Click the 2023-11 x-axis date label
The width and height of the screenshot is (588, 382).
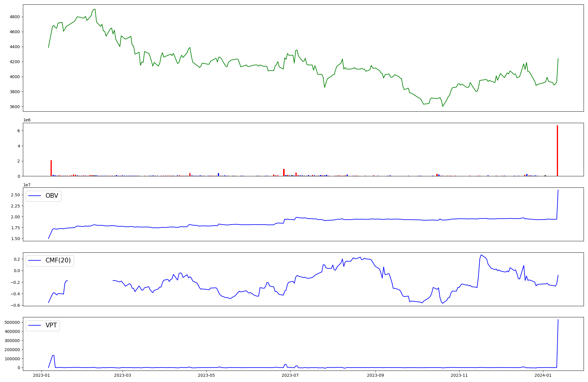(x=459, y=375)
